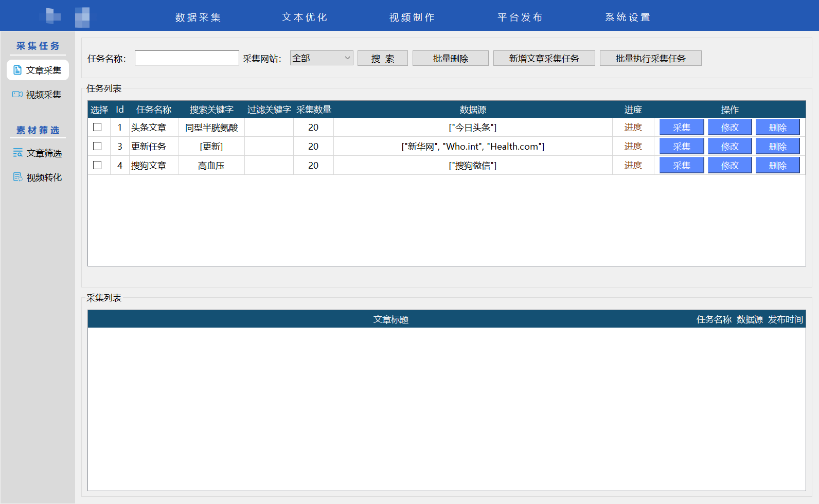This screenshot has width=819, height=504.
Task: Click the 采集任务 sidebar section heading
Action: coord(38,46)
